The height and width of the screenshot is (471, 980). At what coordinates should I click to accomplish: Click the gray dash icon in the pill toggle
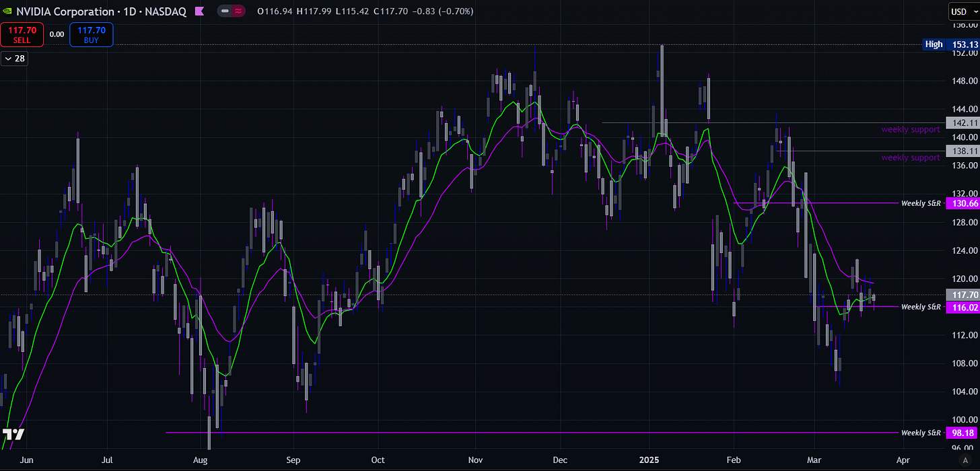pyautogui.click(x=225, y=11)
